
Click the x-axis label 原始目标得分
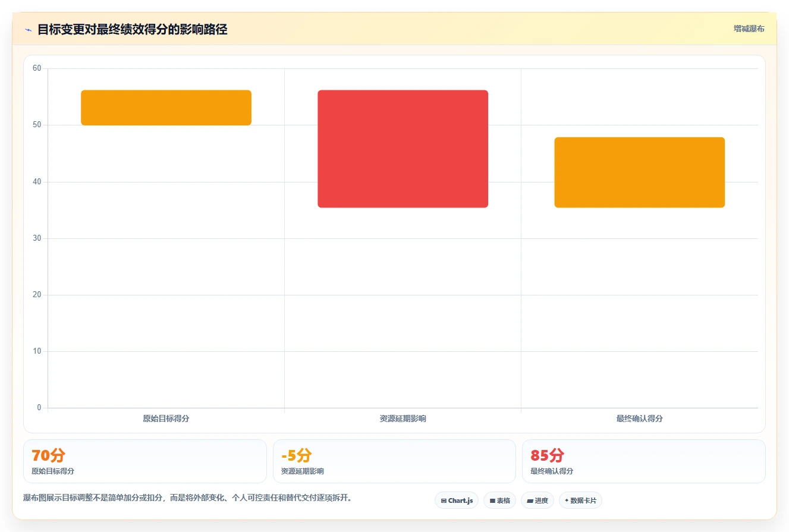[166, 418]
